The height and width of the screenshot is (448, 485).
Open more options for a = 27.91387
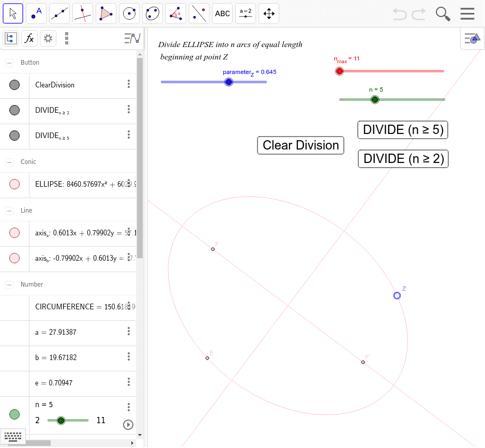coord(129,332)
